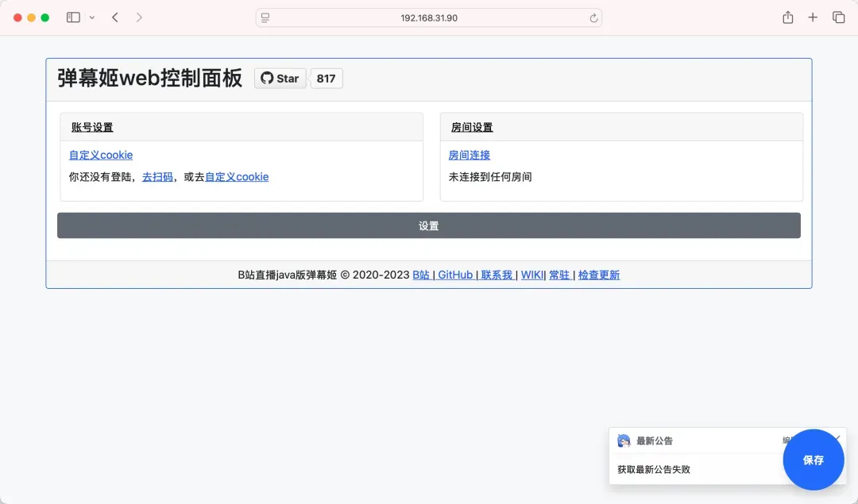Viewport: 858px width, 504px height.
Task: Open the B站 footer link
Action: pyautogui.click(x=421, y=275)
